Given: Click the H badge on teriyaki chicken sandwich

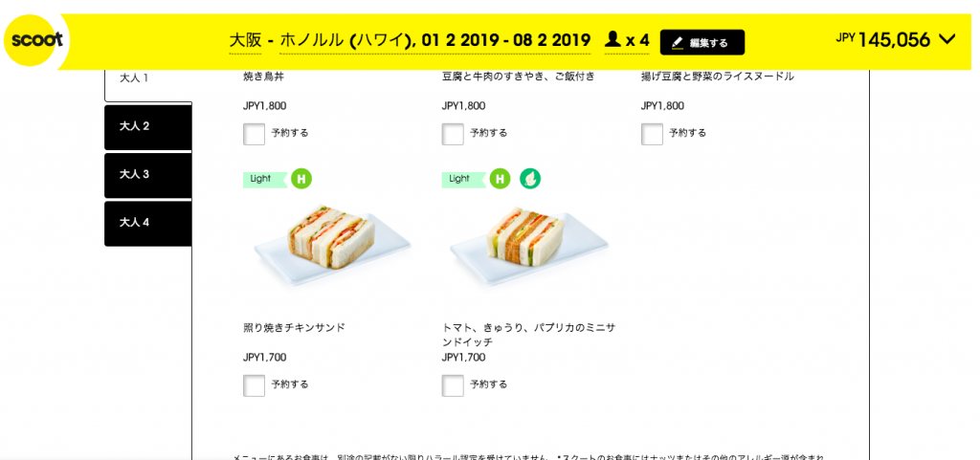Looking at the screenshot, I should click(x=301, y=179).
